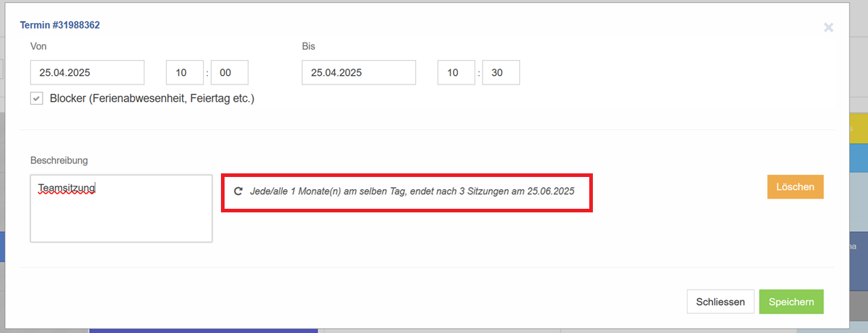Click the Blocker checkbox label text

tap(152, 98)
